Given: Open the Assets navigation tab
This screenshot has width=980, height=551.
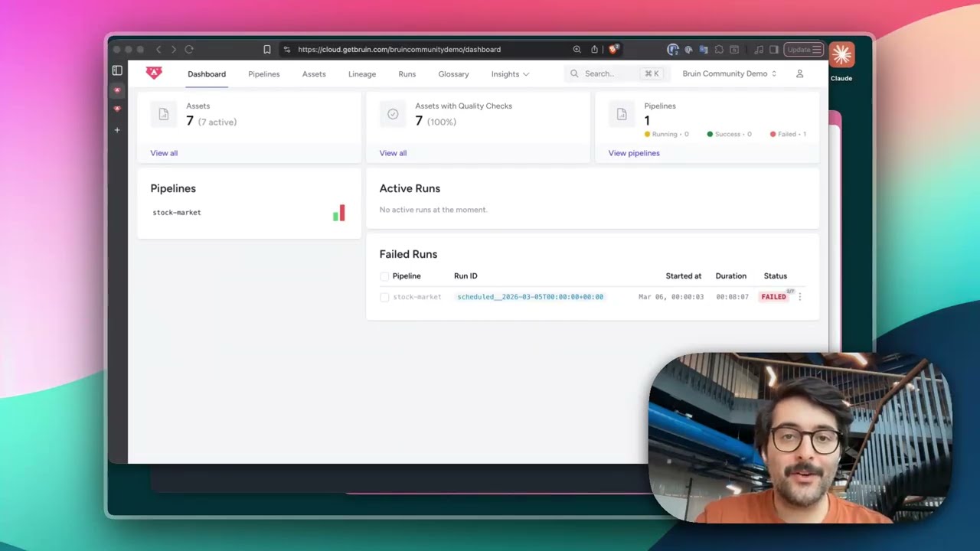Looking at the screenshot, I should [314, 74].
